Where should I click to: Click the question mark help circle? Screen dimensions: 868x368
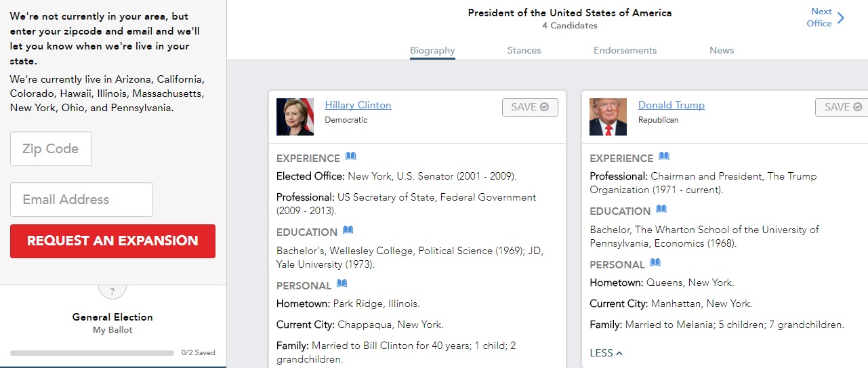coord(112,291)
